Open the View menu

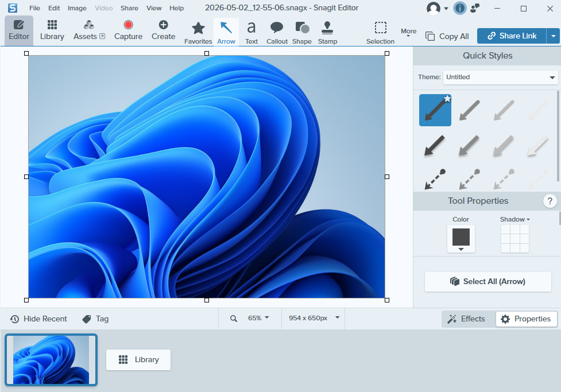tap(154, 8)
